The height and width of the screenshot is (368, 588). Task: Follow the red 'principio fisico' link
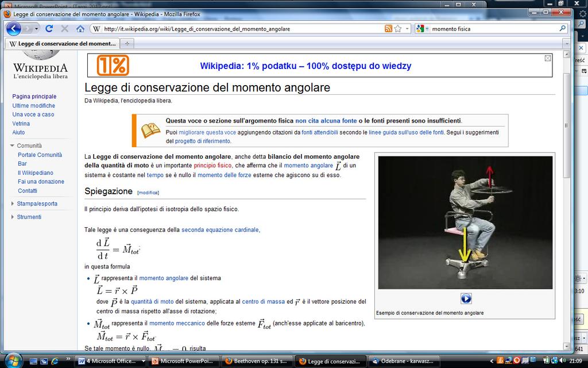click(x=212, y=166)
